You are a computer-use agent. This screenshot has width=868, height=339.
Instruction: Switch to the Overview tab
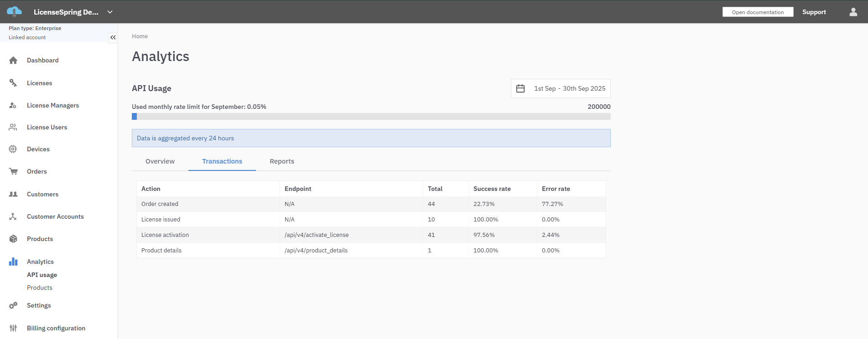(x=160, y=161)
